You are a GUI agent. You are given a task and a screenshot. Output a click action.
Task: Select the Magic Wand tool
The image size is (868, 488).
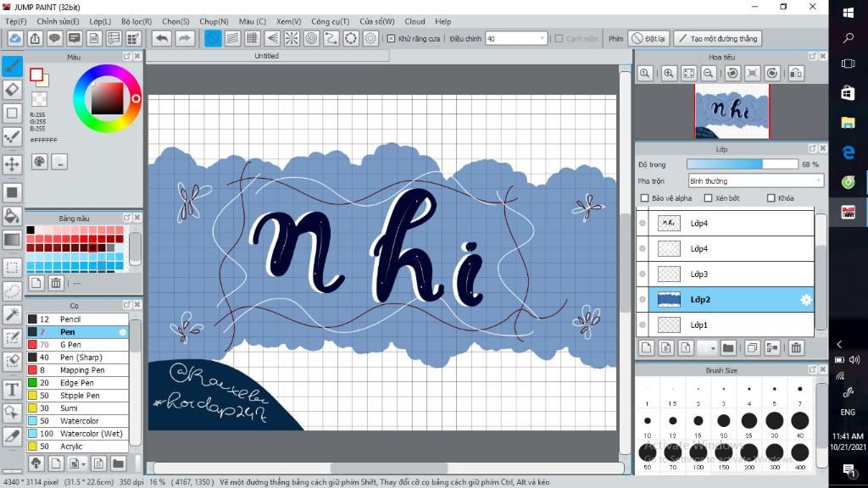point(12,313)
